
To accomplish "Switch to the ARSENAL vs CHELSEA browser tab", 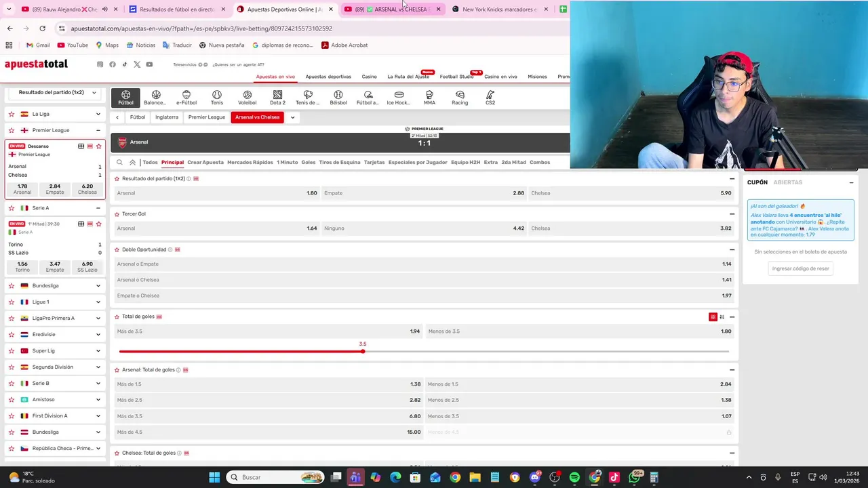I will (393, 9).
